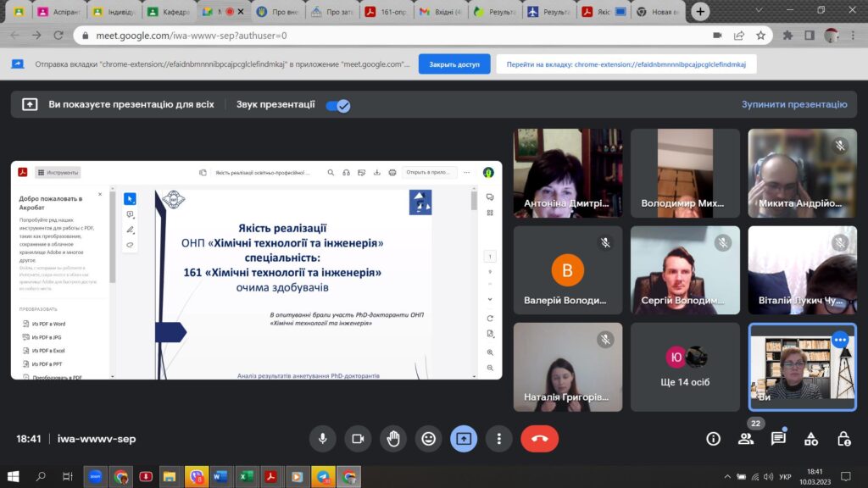Viewport: 868px width, 488px height.
Task: Click the Ще 14 осіб tile
Action: coord(685,366)
